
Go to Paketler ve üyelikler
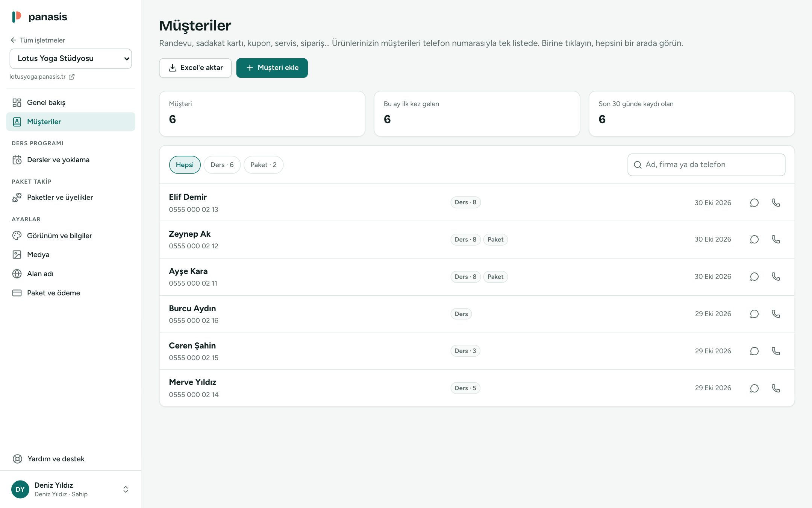pos(71,197)
